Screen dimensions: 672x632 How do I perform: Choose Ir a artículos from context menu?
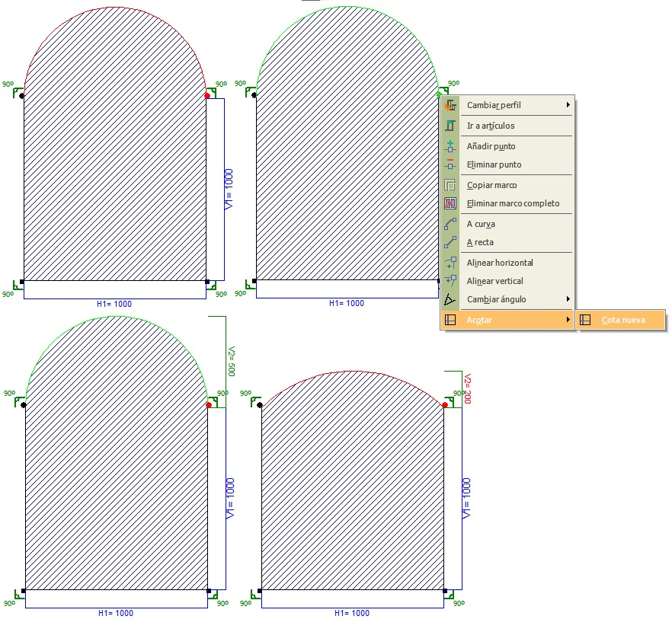(x=507, y=126)
